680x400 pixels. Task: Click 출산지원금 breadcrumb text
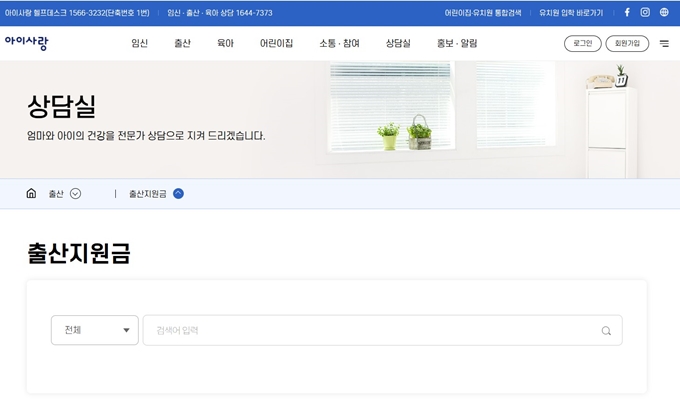147,194
